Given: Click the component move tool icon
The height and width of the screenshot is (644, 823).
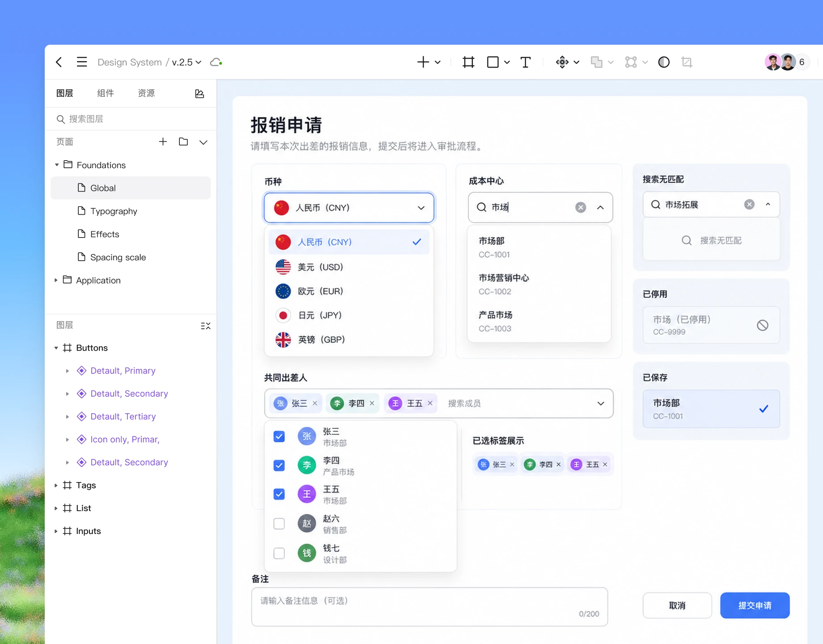Looking at the screenshot, I should pyautogui.click(x=562, y=62).
